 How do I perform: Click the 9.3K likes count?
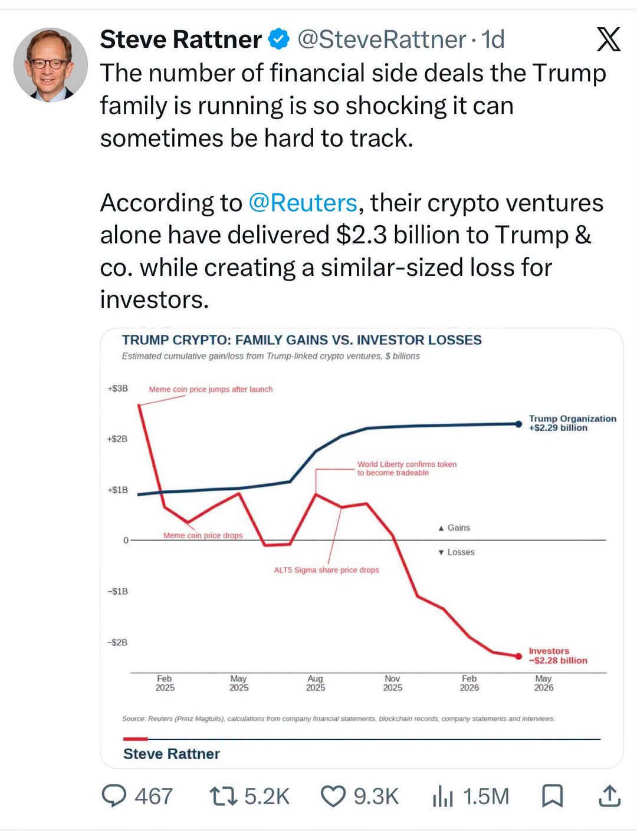pyautogui.click(x=376, y=796)
